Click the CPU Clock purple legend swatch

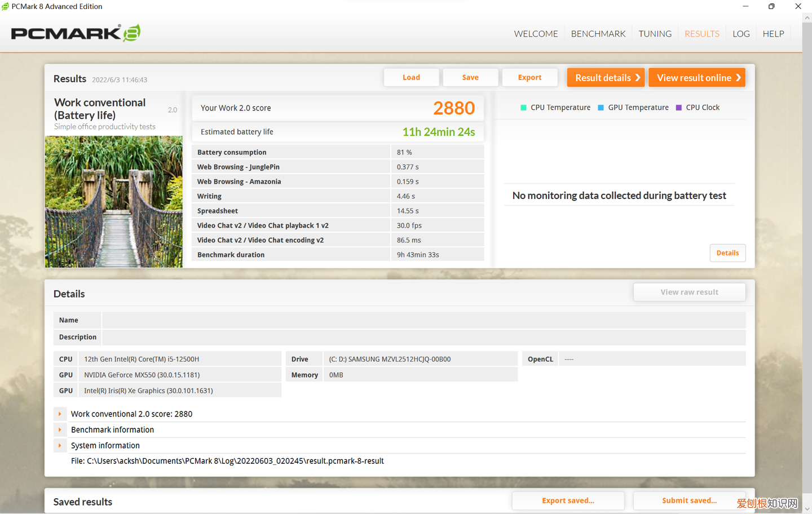pos(678,108)
